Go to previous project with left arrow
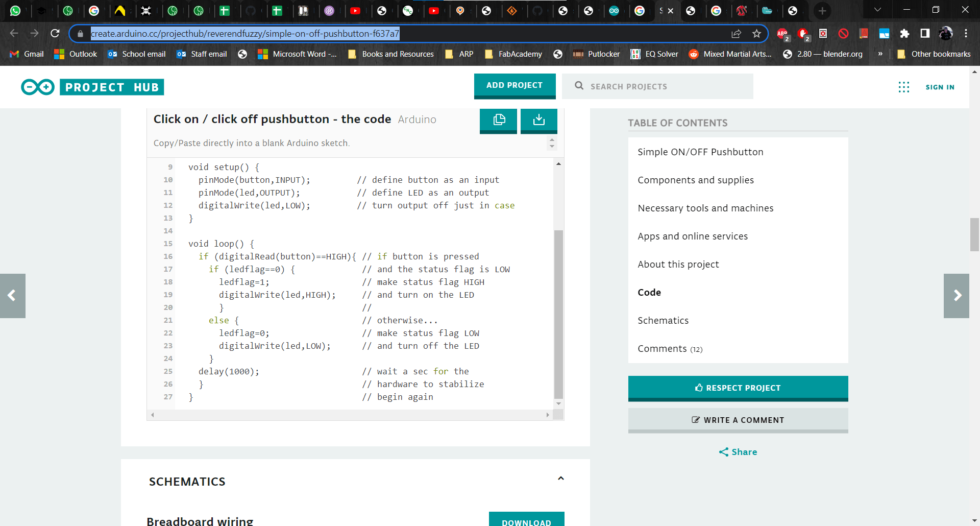The height and width of the screenshot is (526, 980). coord(12,296)
